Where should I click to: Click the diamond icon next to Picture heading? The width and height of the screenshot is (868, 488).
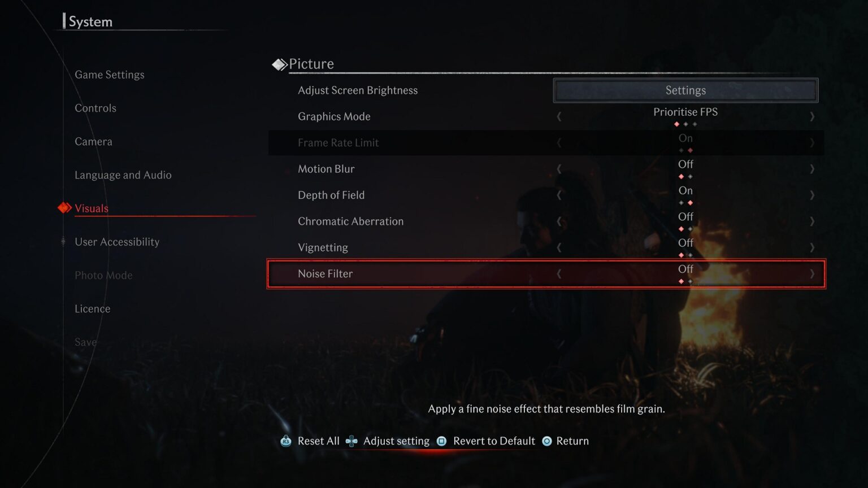point(279,64)
